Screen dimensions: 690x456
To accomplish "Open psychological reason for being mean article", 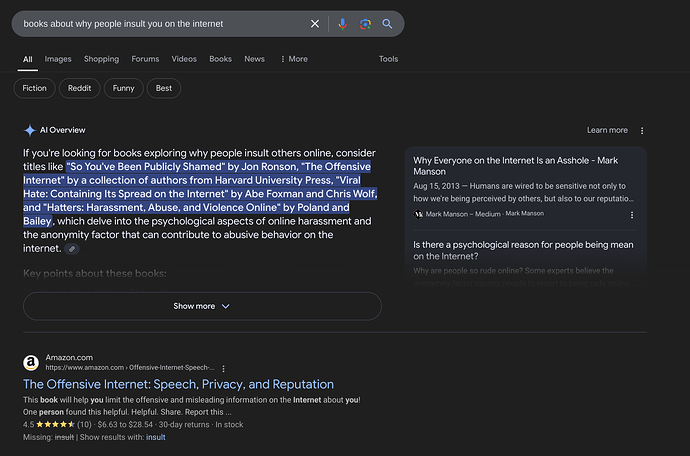I will 523,250.
